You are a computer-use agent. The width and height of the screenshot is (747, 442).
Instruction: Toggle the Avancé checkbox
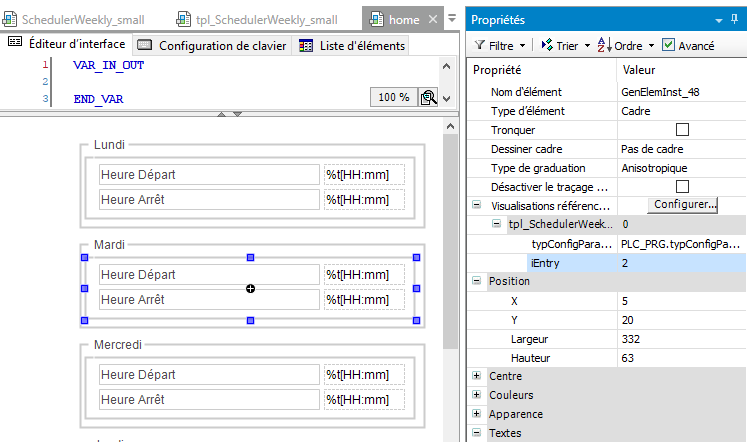point(668,45)
